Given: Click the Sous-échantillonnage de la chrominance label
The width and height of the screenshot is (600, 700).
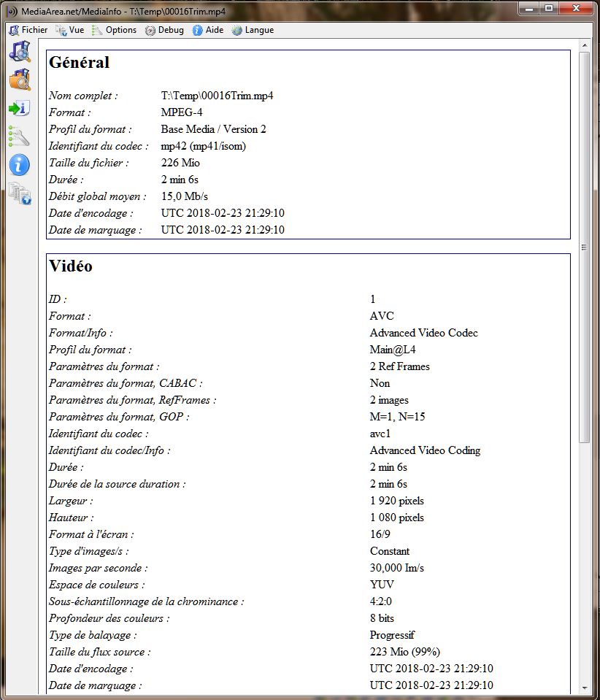Looking at the screenshot, I should pyautogui.click(x=147, y=601).
